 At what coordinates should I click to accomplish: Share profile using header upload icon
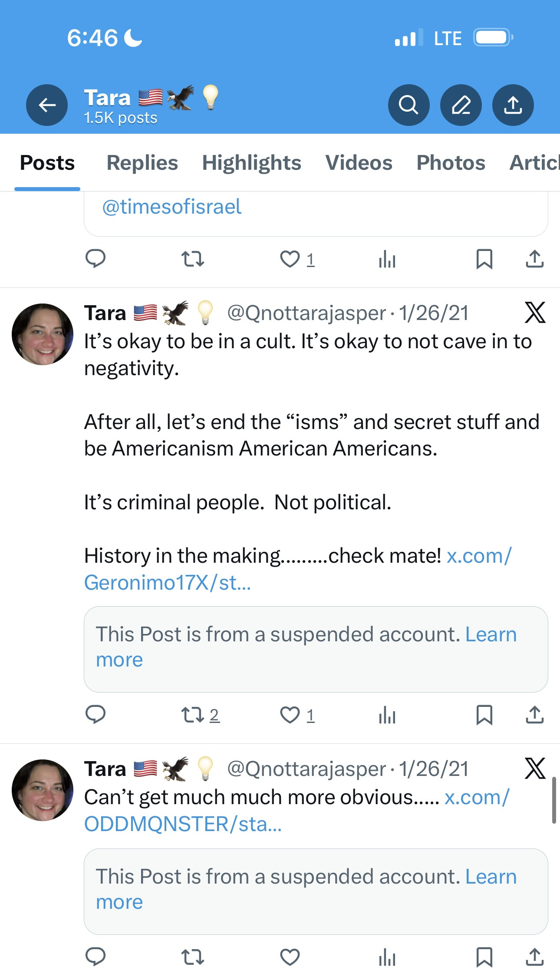513,105
